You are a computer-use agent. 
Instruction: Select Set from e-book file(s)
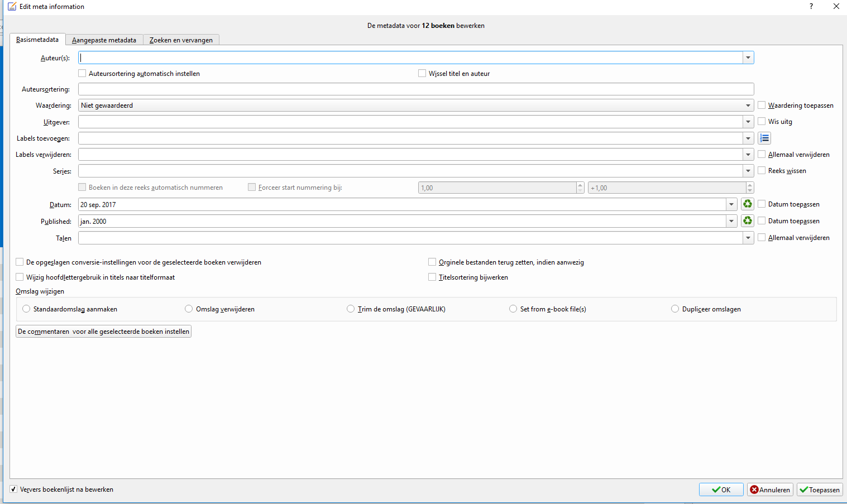coord(513,309)
